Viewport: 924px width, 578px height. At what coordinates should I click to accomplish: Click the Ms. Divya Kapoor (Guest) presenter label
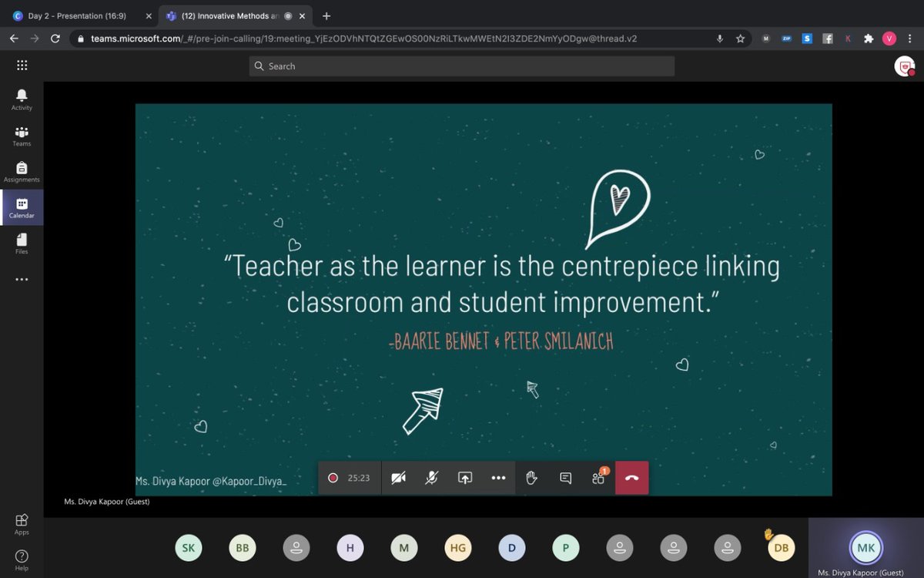coord(106,502)
